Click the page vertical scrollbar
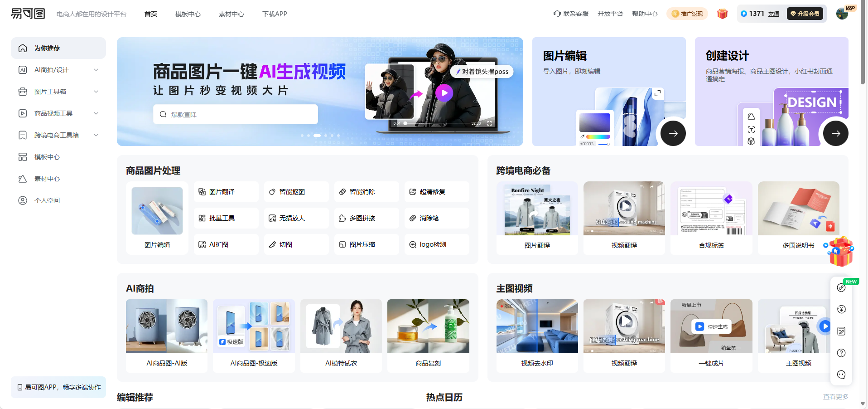The width and height of the screenshot is (868, 409). pos(863,43)
